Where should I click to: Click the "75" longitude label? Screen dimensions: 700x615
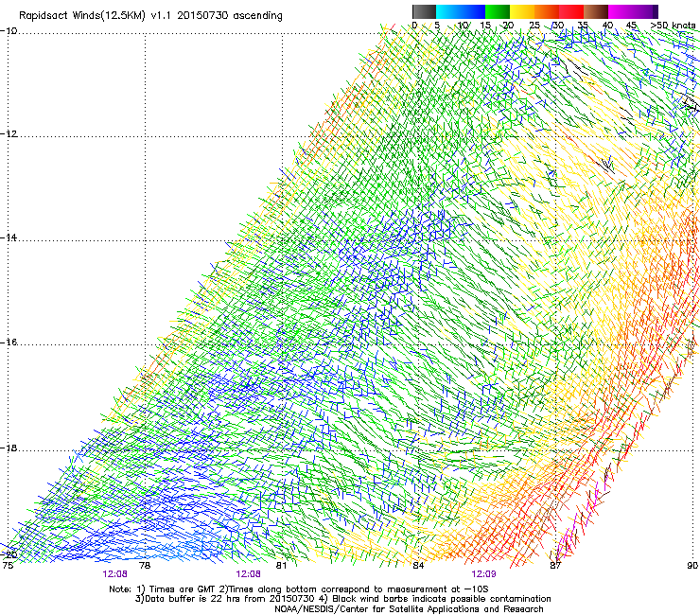pyautogui.click(x=8, y=566)
